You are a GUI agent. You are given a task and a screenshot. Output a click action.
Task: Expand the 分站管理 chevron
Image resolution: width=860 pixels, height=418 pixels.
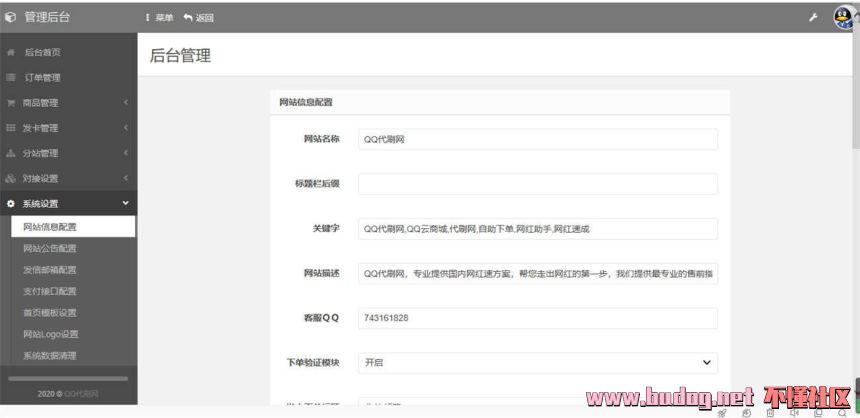tap(126, 153)
